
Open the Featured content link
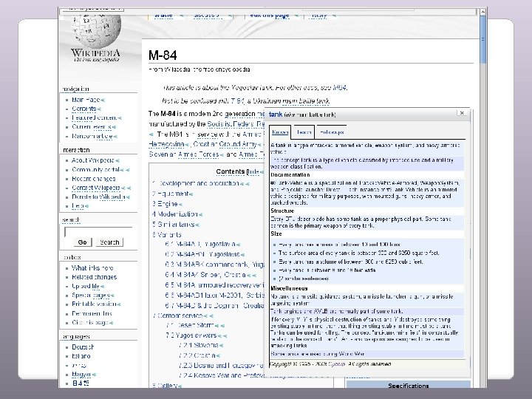coord(95,118)
